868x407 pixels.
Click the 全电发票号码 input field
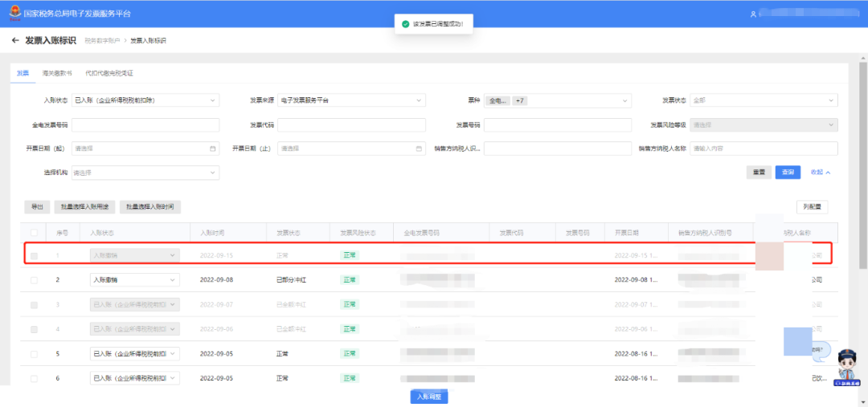pos(145,125)
